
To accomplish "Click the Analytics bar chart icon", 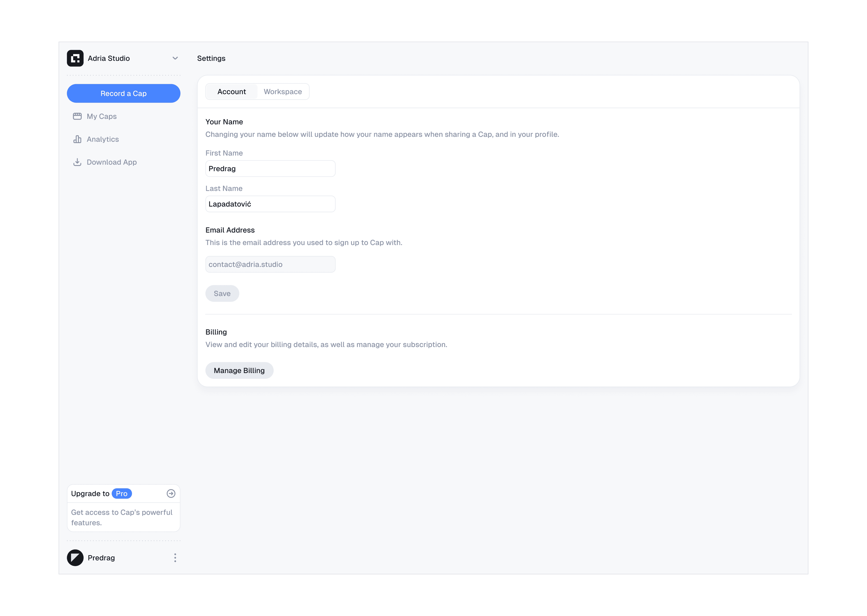I will 77,139.
